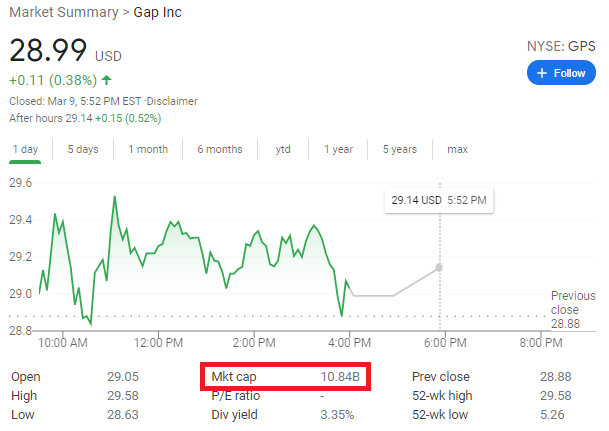Click the plus icon in the Follow button
The image size is (609, 431).
pos(541,73)
